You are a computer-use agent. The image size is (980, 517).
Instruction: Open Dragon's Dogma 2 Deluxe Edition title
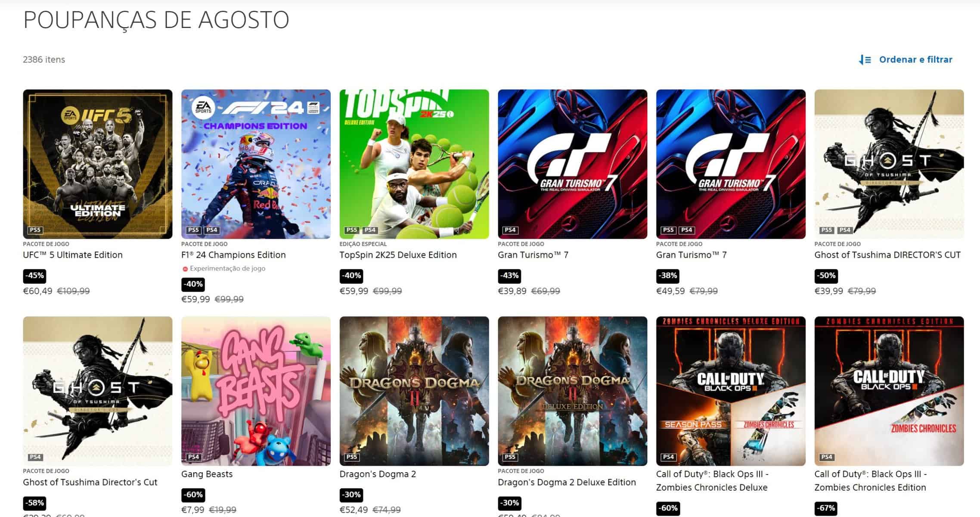(567, 483)
